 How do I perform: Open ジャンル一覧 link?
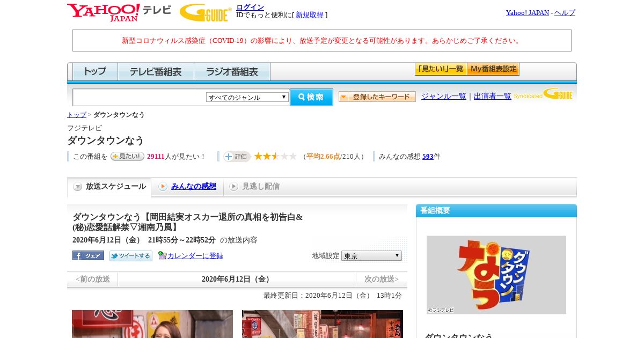click(x=444, y=97)
